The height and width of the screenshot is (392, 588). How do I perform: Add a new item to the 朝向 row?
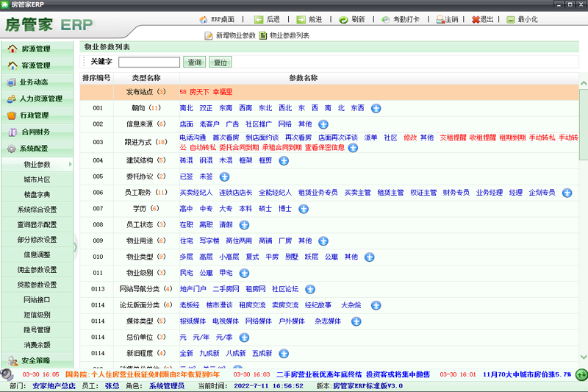pyautogui.click(x=376, y=108)
